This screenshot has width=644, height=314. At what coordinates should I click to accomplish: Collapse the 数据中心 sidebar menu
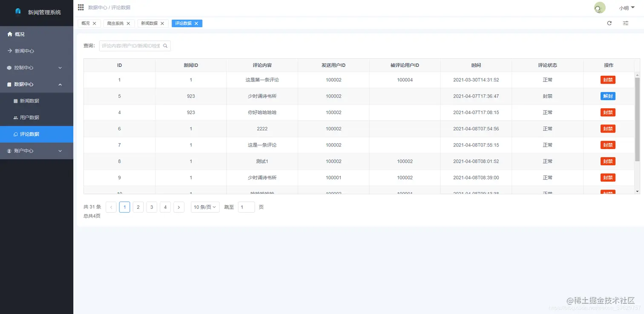tap(37, 84)
